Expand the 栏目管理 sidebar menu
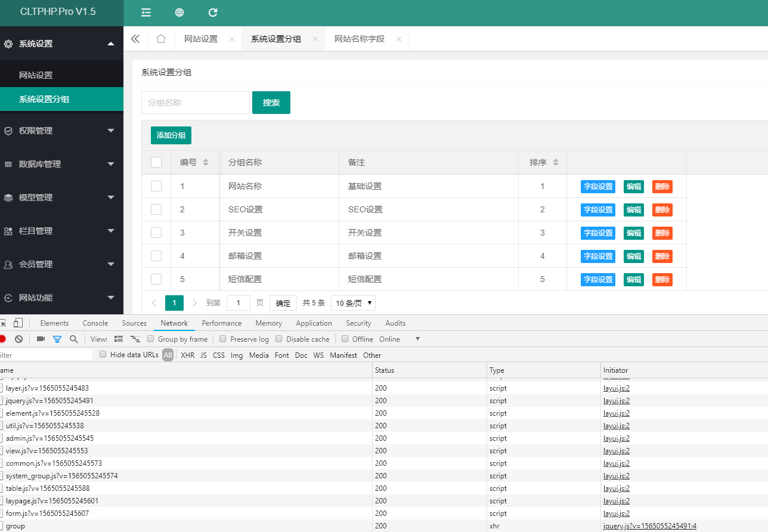Image resolution: width=768 pixels, height=532 pixels. [x=61, y=231]
